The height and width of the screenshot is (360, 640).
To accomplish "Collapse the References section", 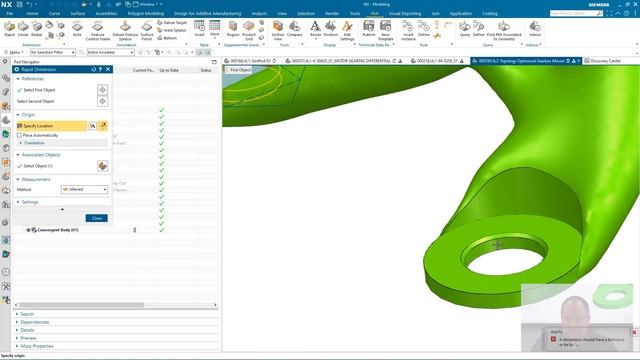I will click(18, 79).
